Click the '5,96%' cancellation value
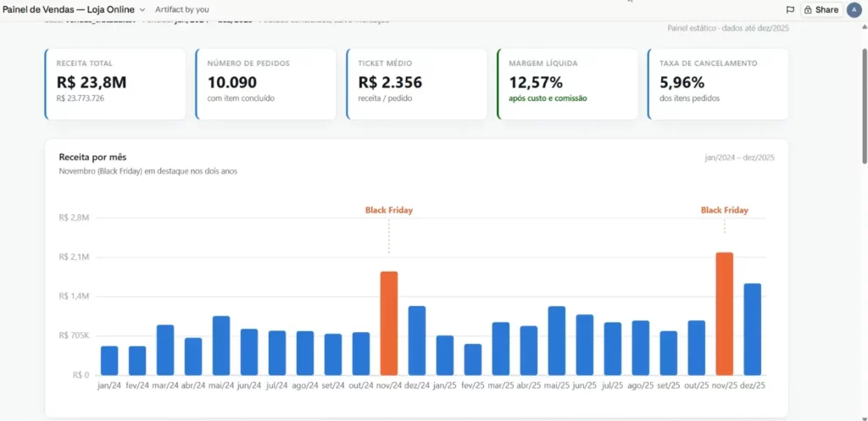This screenshot has width=868, height=421. point(682,82)
